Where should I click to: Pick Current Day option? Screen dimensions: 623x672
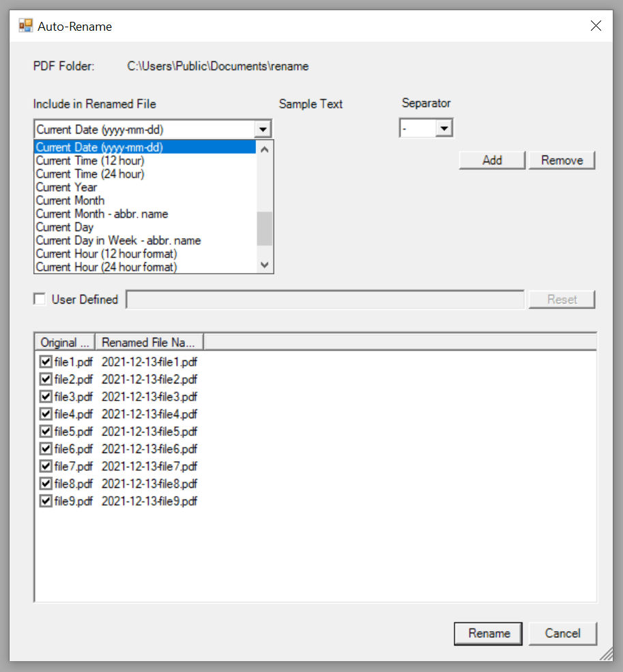145,227
